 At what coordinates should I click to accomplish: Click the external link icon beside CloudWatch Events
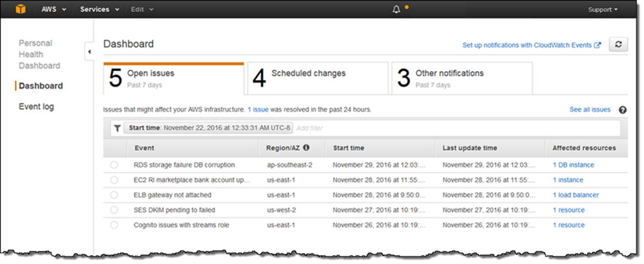click(x=597, y=45)
